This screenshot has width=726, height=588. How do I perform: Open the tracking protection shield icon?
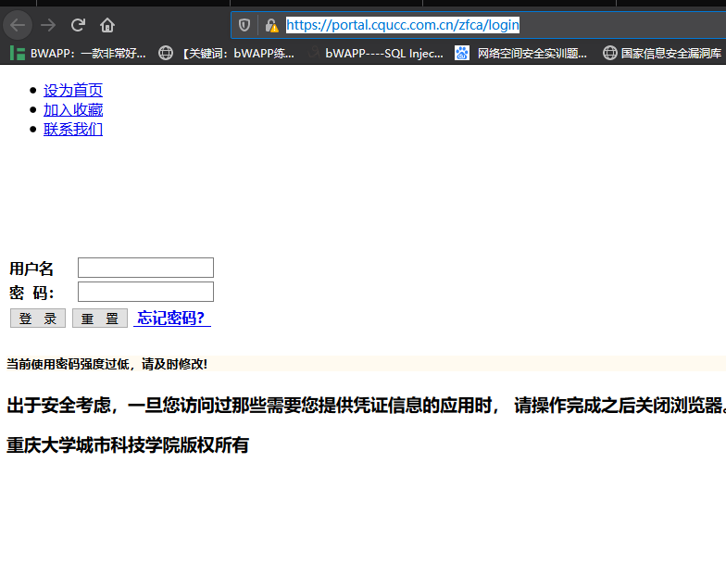pyautogui.click(x=244, y=25)
